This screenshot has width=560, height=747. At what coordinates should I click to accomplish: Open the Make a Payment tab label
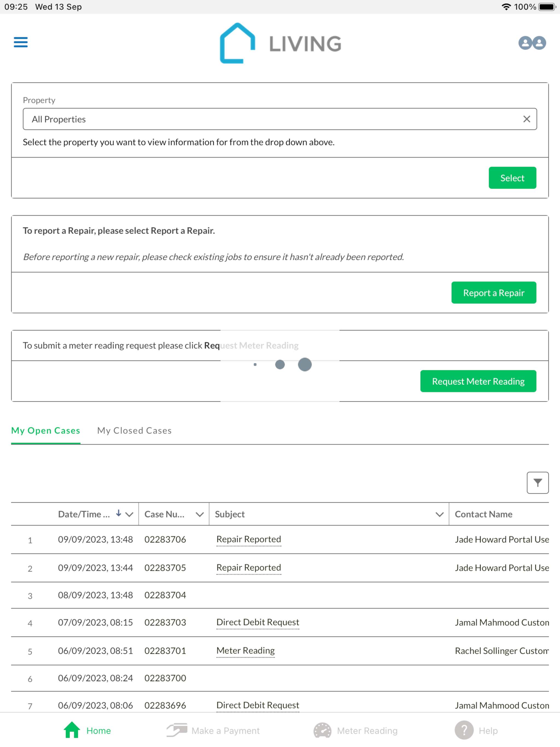click(226, 731)
